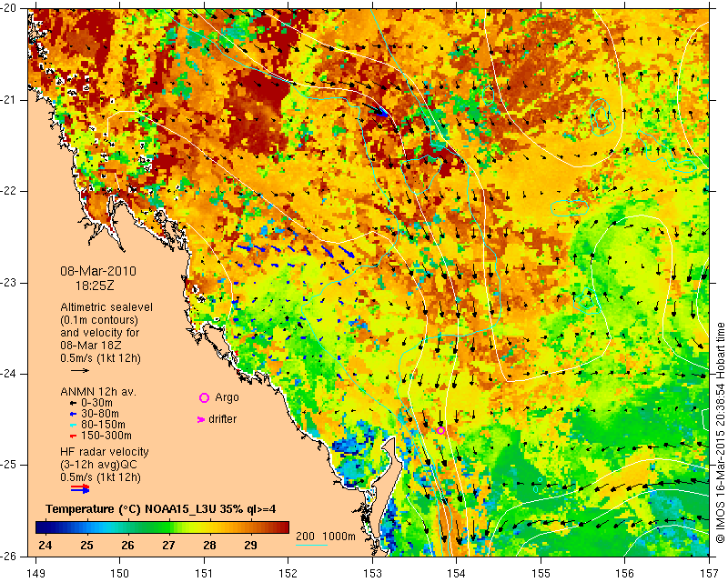728x582 pixels.
Task: Click the latitude axis label -26
Action: point(9,556)
